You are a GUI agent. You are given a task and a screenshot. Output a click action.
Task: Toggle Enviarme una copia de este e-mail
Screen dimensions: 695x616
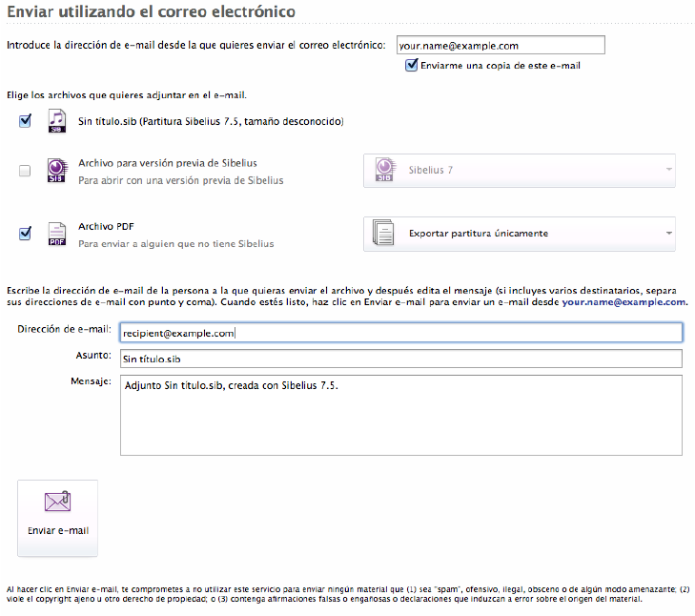412,66
